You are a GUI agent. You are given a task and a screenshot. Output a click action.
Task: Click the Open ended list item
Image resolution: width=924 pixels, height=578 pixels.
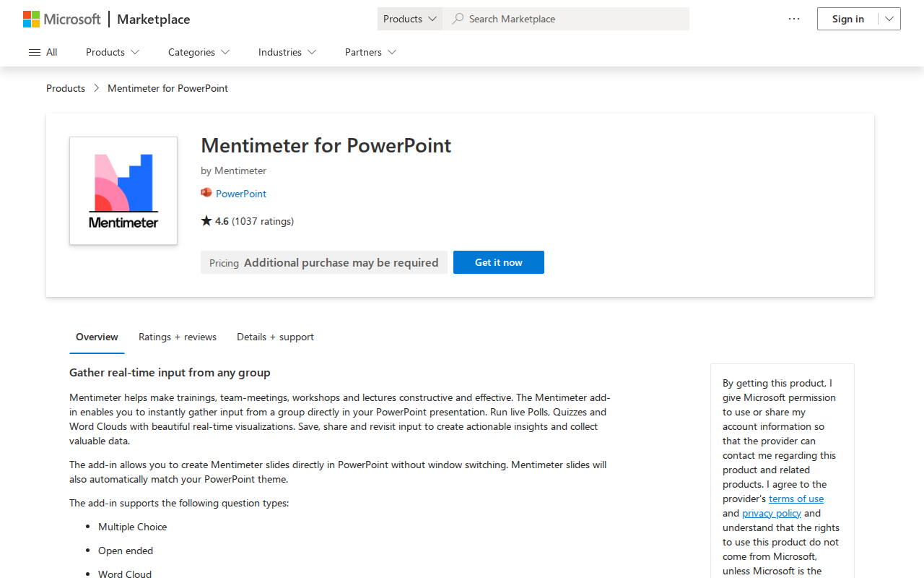[126, 551]
